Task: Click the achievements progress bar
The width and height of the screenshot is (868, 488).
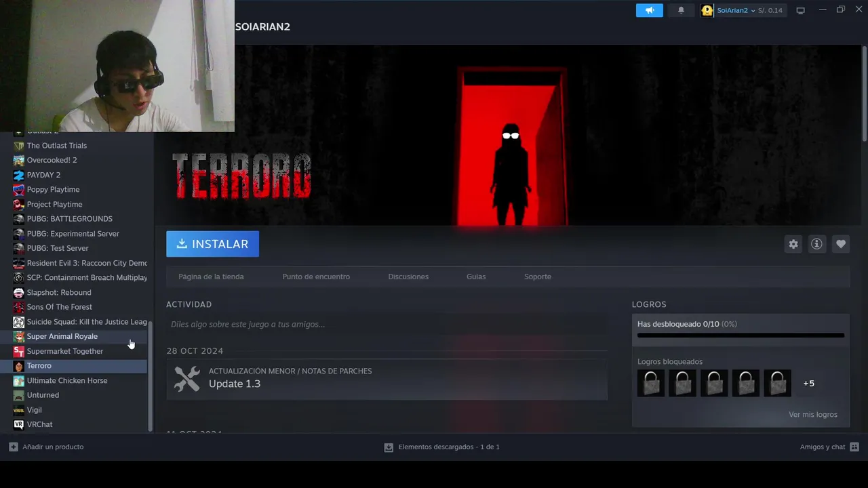Action: click(x=741, y=335)
